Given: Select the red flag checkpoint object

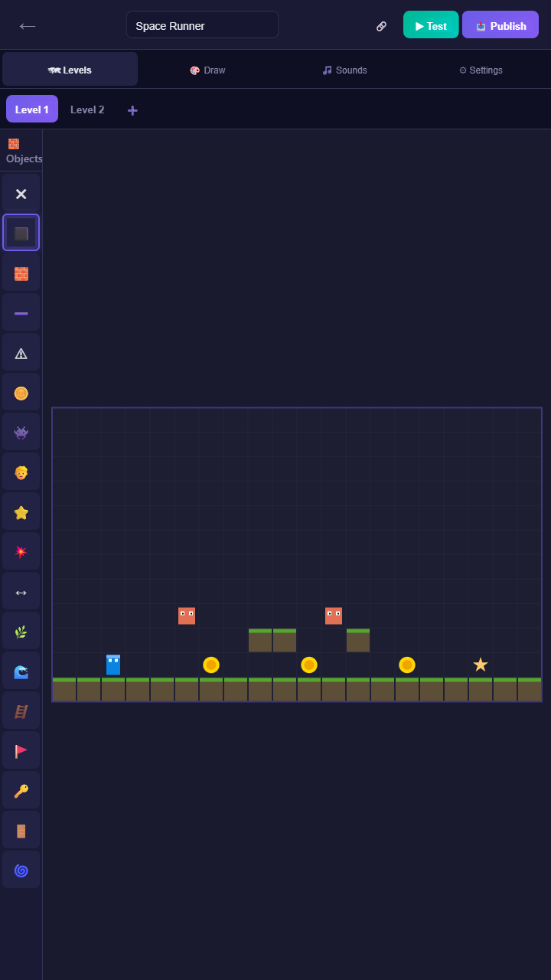Looking at the screenshot, I should coord(21,751).
